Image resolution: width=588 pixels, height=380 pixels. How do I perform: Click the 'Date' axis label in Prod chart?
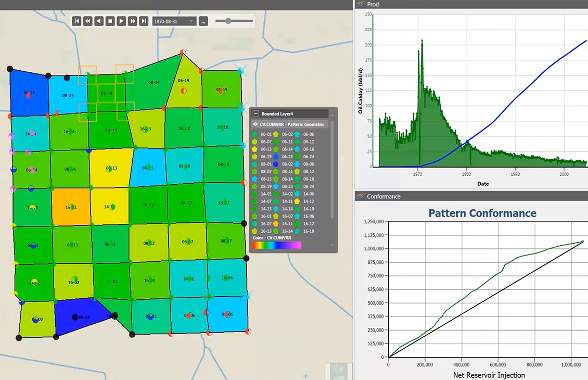[x=483, y=183]
